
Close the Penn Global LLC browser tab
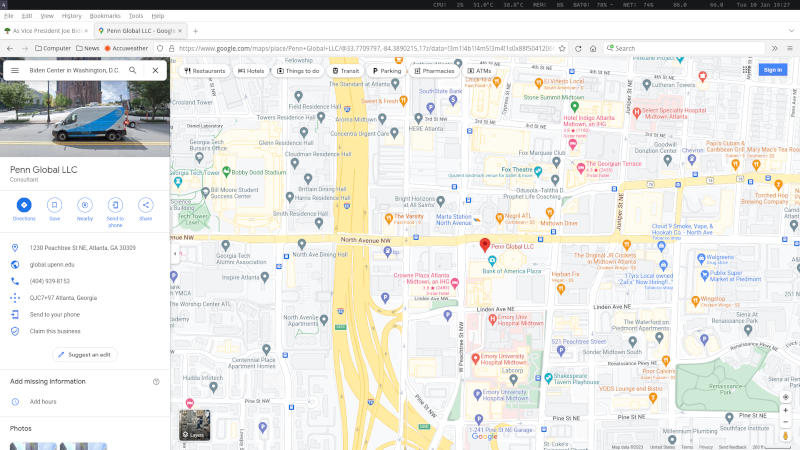(x=180, y=31)
